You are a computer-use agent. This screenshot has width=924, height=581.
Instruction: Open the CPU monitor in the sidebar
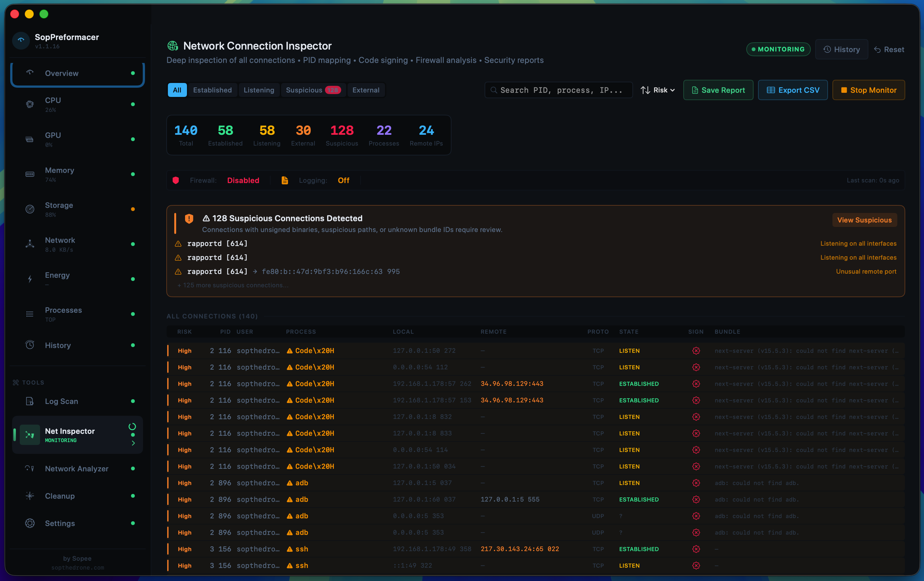click(x=30, y=104)
